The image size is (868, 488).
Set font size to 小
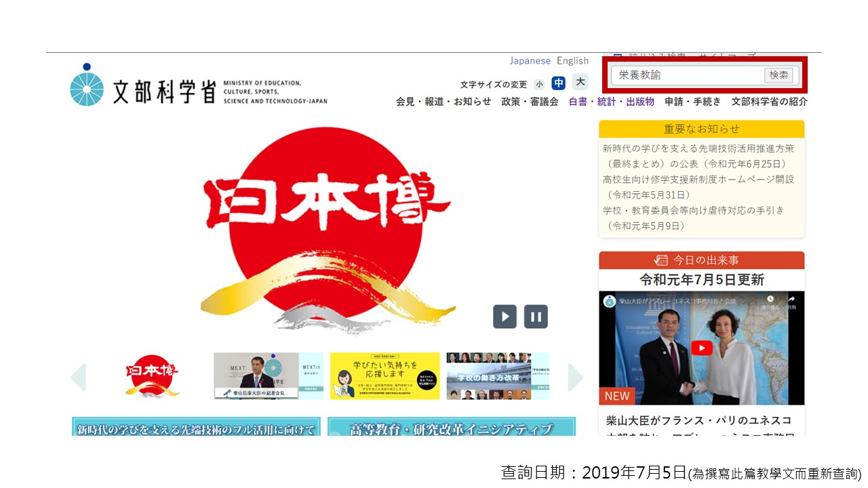pyautogui.click(x=539, y=85)
